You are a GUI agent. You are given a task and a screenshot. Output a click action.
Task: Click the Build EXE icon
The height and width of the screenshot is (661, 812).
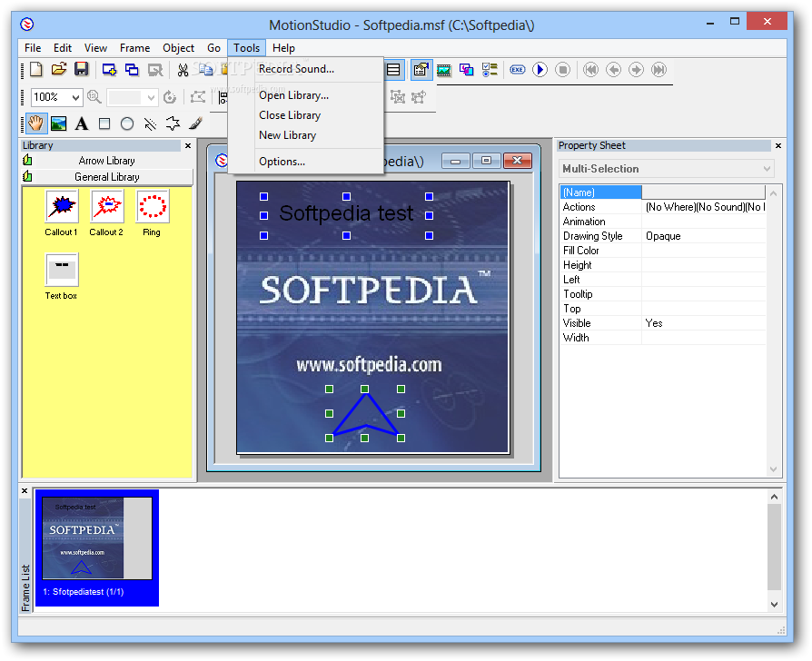pyautogui.click(x=518, y=69)
